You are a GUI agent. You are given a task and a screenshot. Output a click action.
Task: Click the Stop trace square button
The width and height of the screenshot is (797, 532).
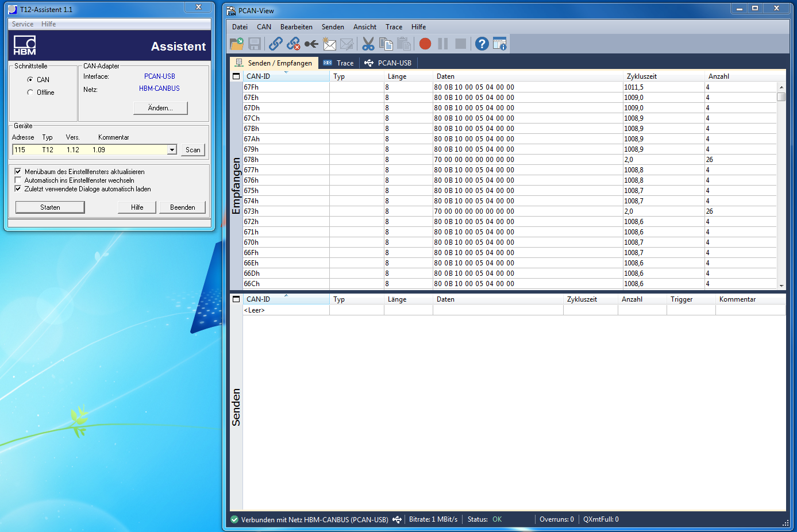coord(460,44)
